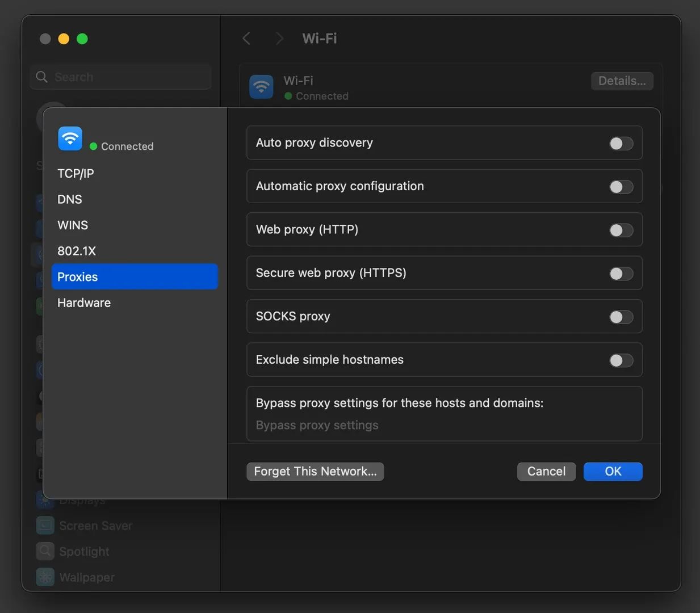This screenshot has width=700, height=613.
Task: Toggle the SOCKS proxy switch
Action: point(621,317)
